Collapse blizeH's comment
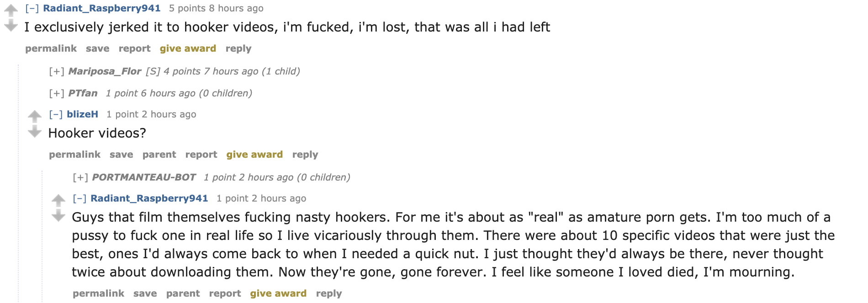The image size is (868, 303). point(56,114)
